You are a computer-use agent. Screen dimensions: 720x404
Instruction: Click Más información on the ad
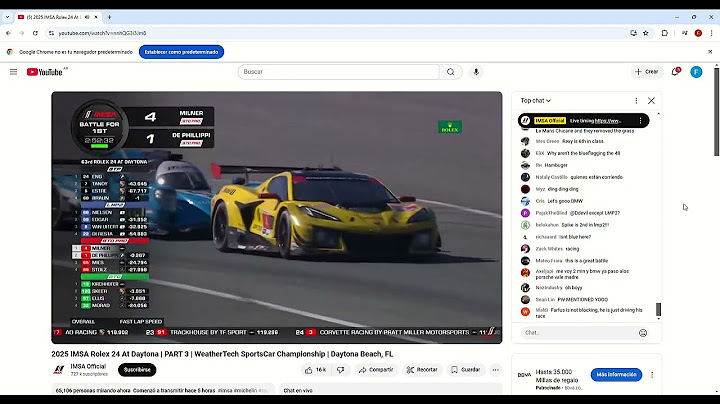point(616,375)
